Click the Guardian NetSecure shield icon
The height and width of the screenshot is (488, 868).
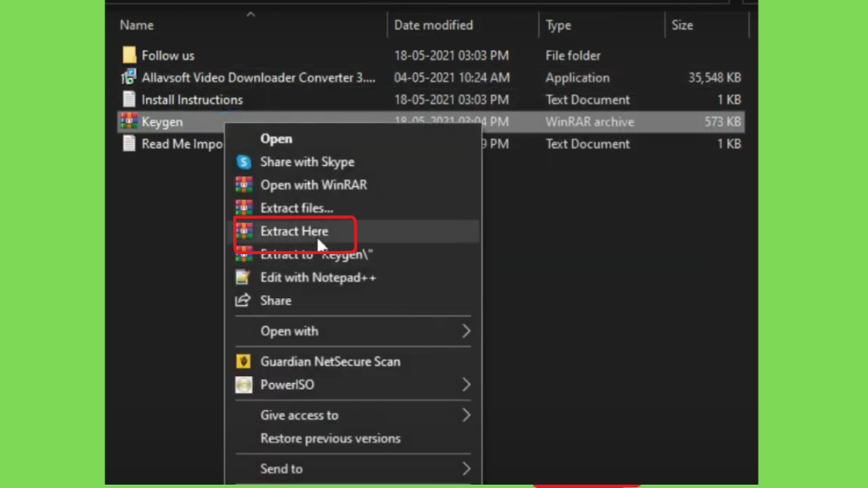pyautogui.click(x=243, y=361)
